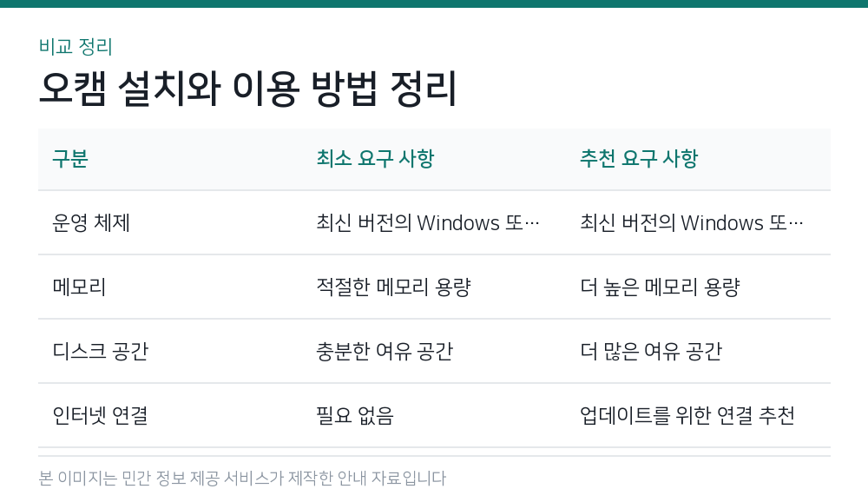
Task: Select the cell '충분한 여유 공간'
Action: (385, 351)
